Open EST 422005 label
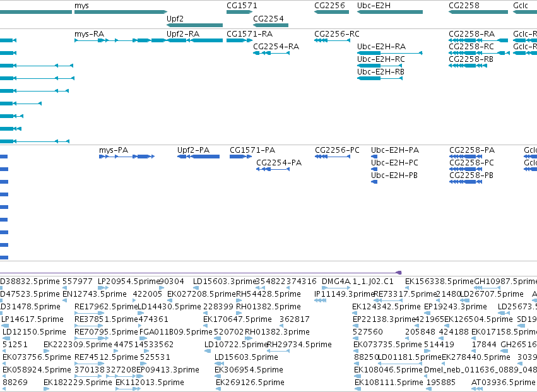This screenshot has width=537, height=392. pyautogui.click(x=148, y=294)
